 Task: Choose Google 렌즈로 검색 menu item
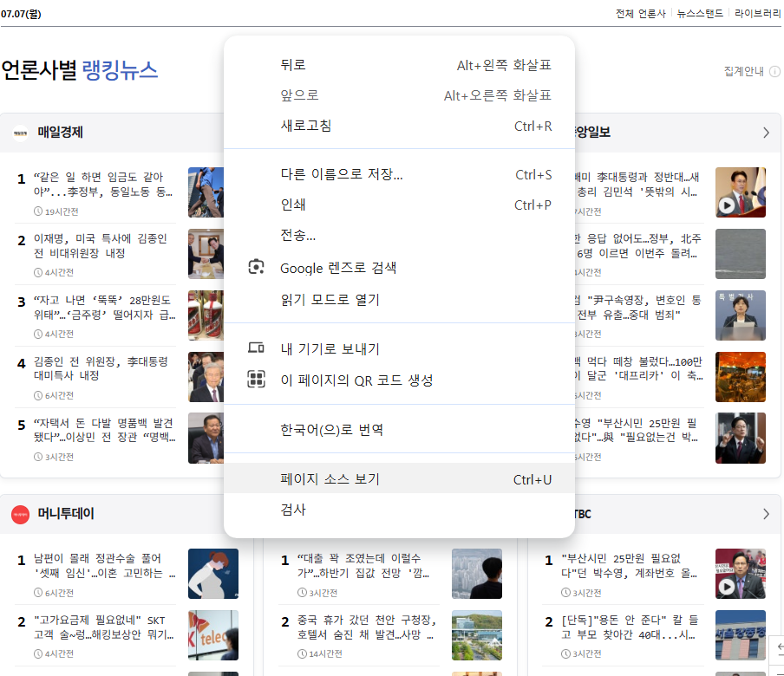[399, 268]
